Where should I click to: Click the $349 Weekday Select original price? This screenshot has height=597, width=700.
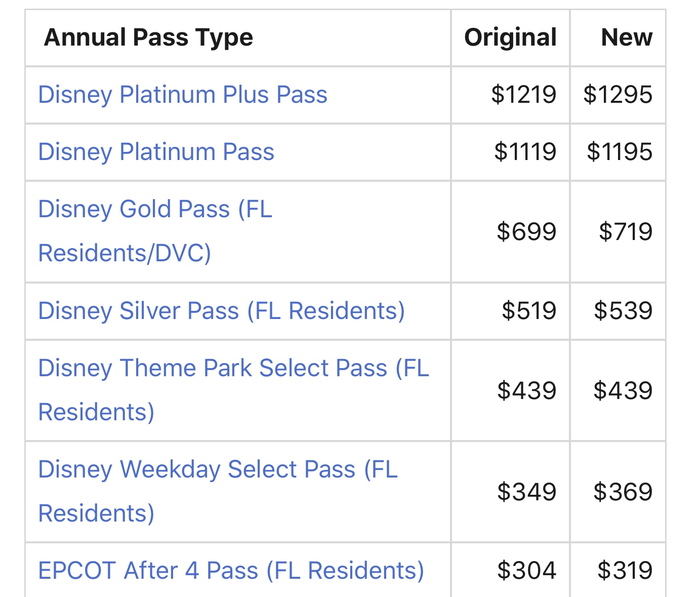[x=526, y=492]
